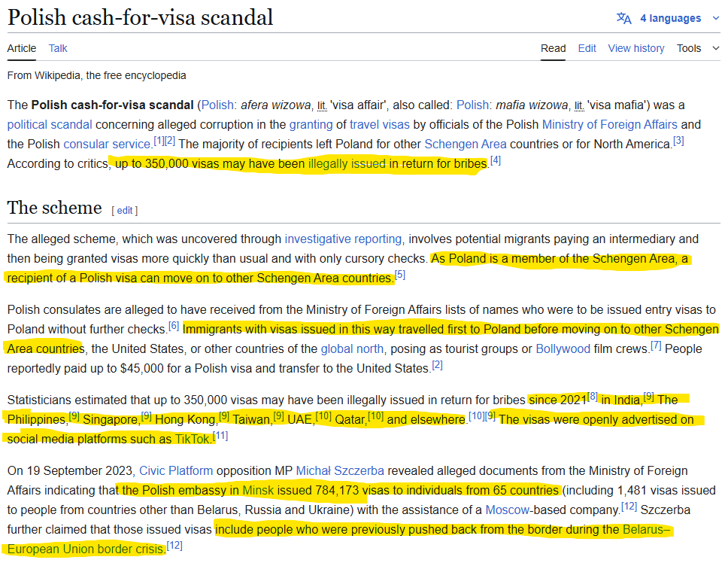Open the investigative reporting link
This screenshot has height=566, width=728.
(x=343, y=239)
